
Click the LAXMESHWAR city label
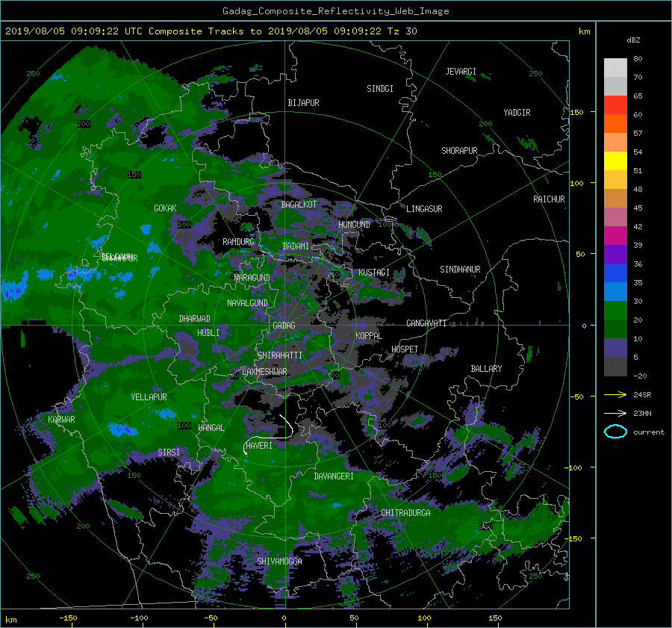point(264,372)
